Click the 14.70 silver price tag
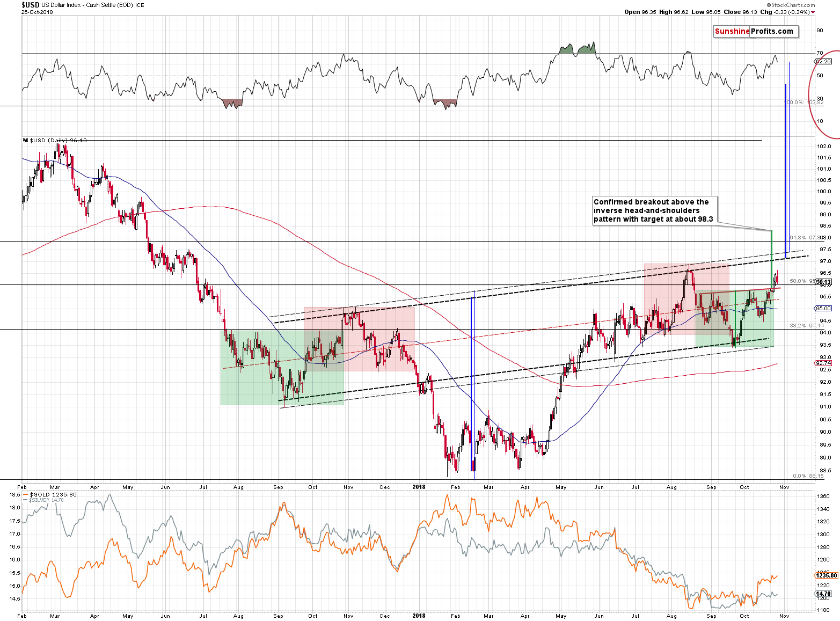Screen dimensions: 840x621 pos(823,594)
